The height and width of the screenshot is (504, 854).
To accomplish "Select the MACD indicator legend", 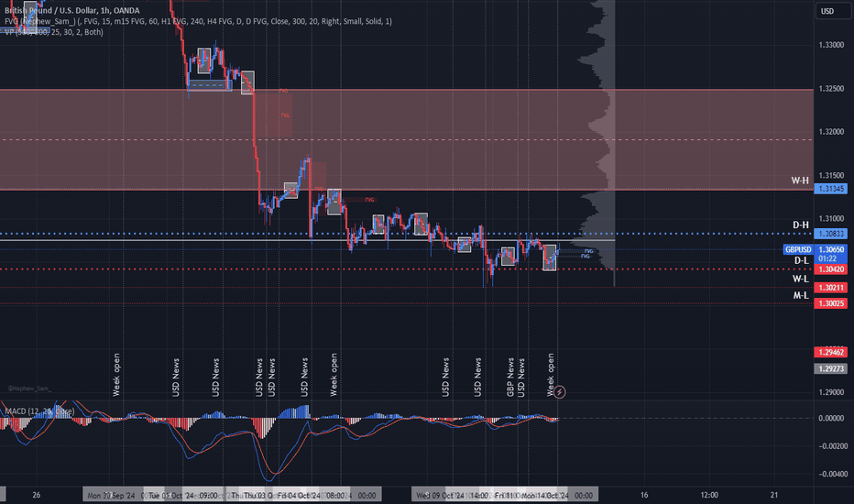I will point(38,411).
